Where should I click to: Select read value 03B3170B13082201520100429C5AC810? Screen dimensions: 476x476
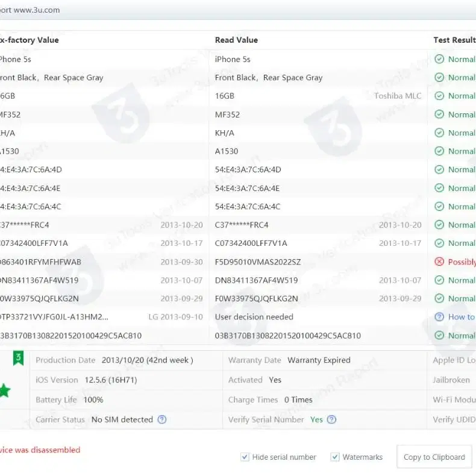(x=288, y=336)
